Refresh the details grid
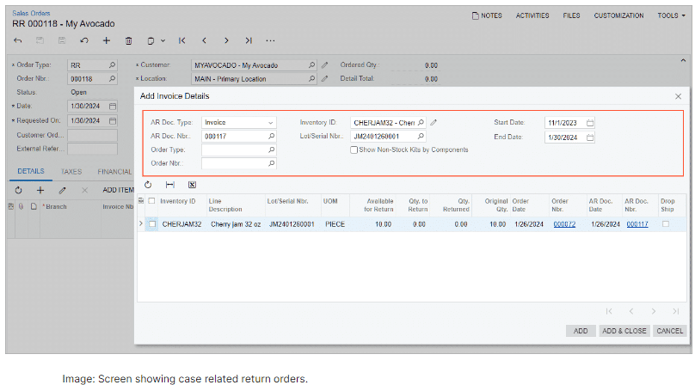Viewport: 695px width, 385px height. click(x=18, y=190)
